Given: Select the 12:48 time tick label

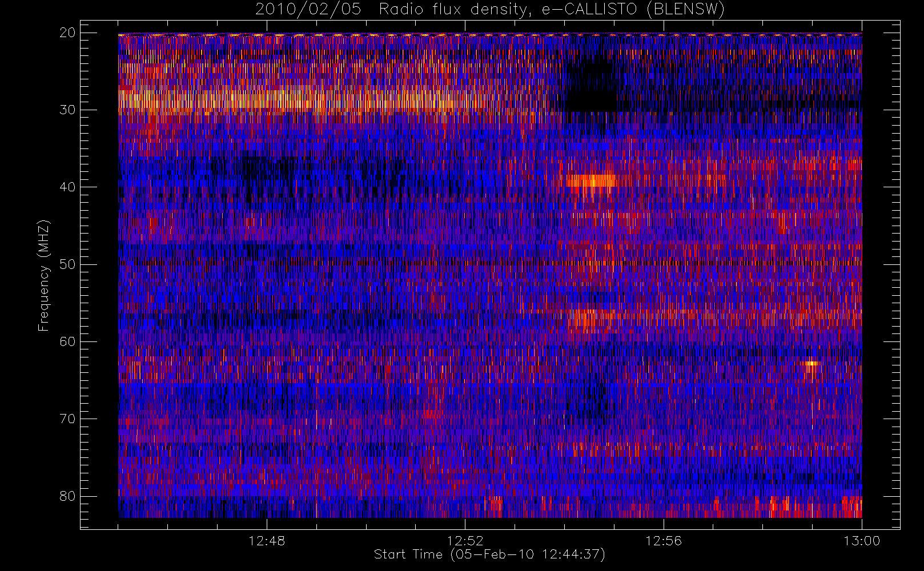Looking at the screenshot, I should coord(267,541).
